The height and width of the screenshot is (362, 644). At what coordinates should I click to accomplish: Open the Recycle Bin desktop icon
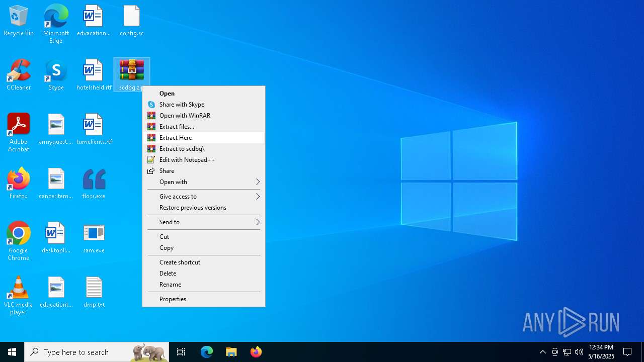coord(19,21)
